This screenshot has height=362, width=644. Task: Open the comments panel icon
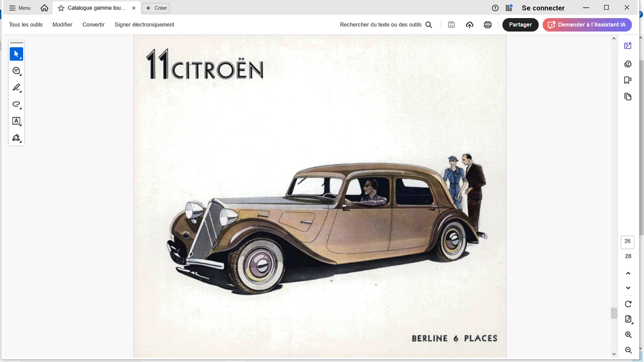pos(628,64)
